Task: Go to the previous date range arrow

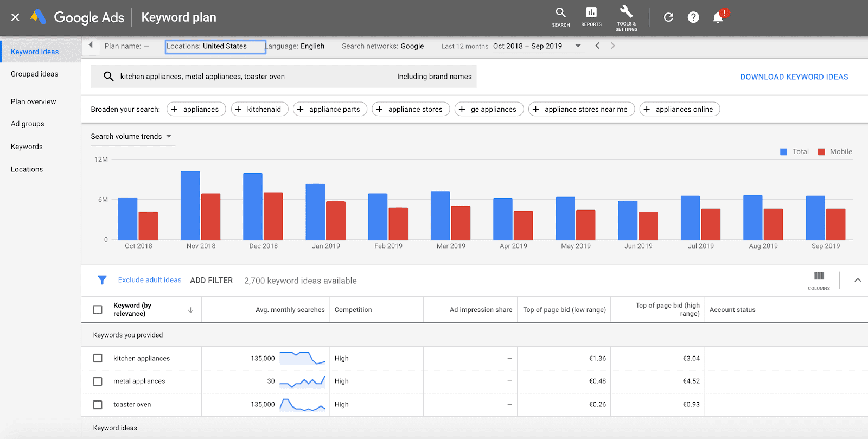Action: tap(597, 46)
